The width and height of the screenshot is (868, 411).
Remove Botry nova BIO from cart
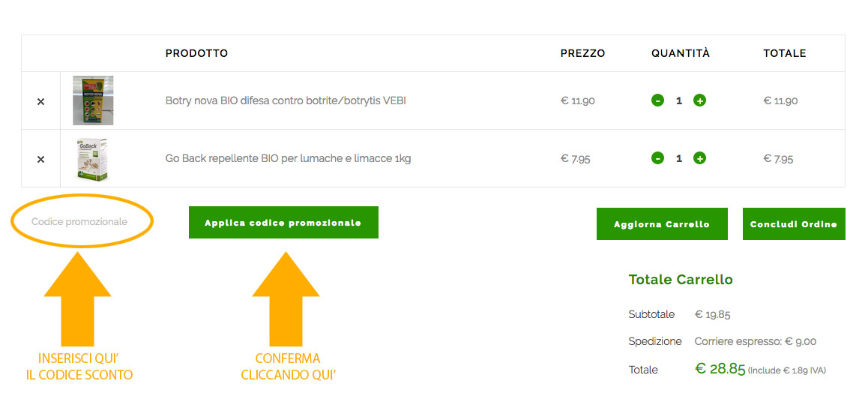(40, 102)
